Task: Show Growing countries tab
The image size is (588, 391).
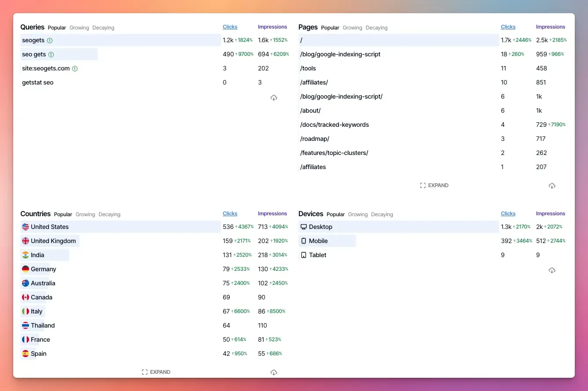Action: coord(85,214)
